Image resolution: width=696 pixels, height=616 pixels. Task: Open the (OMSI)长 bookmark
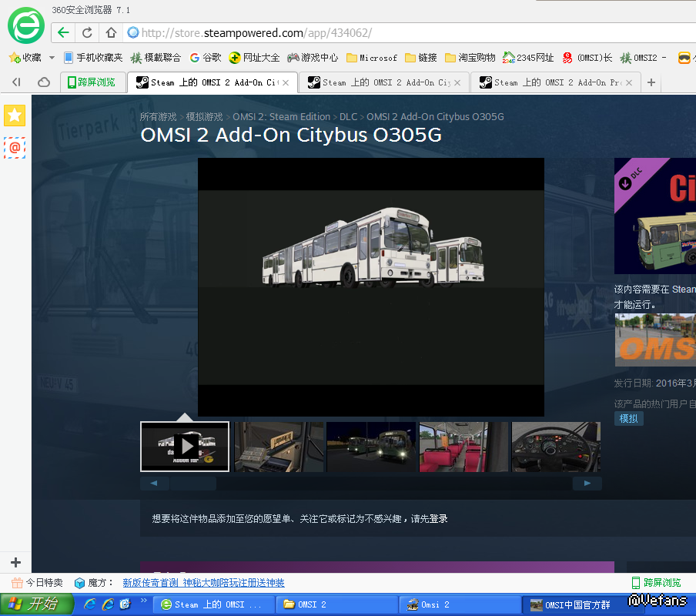(587, 58)
